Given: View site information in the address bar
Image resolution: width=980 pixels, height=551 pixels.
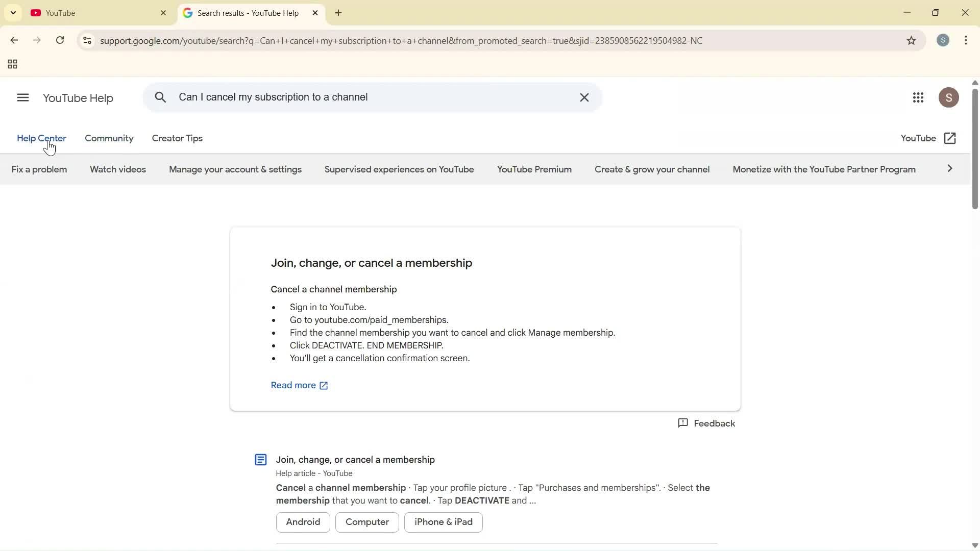Looking at the screenshot, I should [x=87, y=41].
